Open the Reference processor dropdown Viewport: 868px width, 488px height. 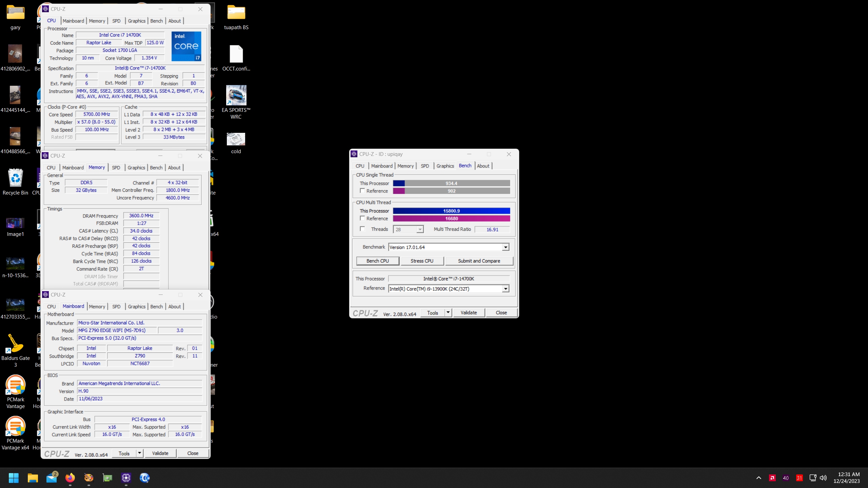pyautogui.click(x=506, y=289)
